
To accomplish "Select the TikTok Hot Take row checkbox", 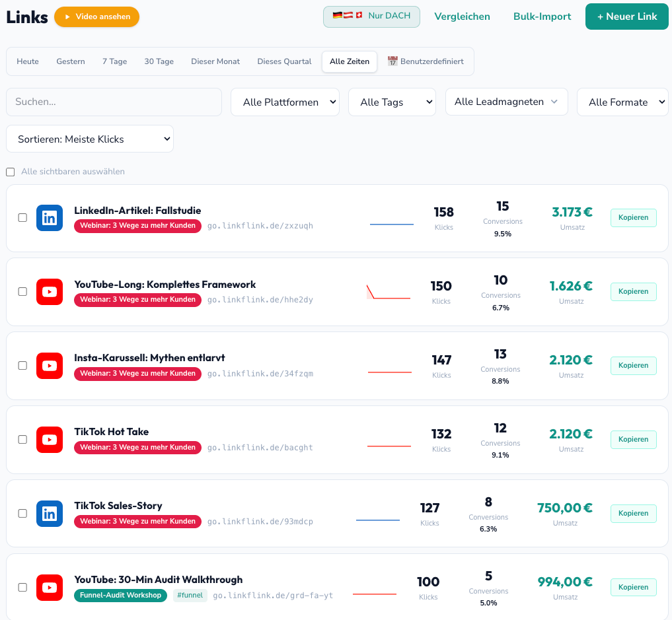I will point(22,440).
